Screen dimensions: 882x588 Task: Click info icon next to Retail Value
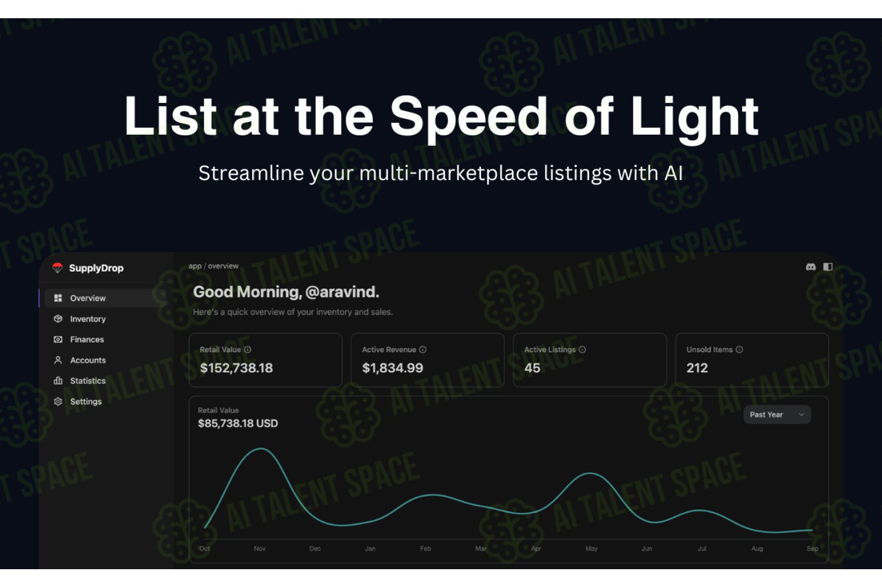[x=248, y=349]
